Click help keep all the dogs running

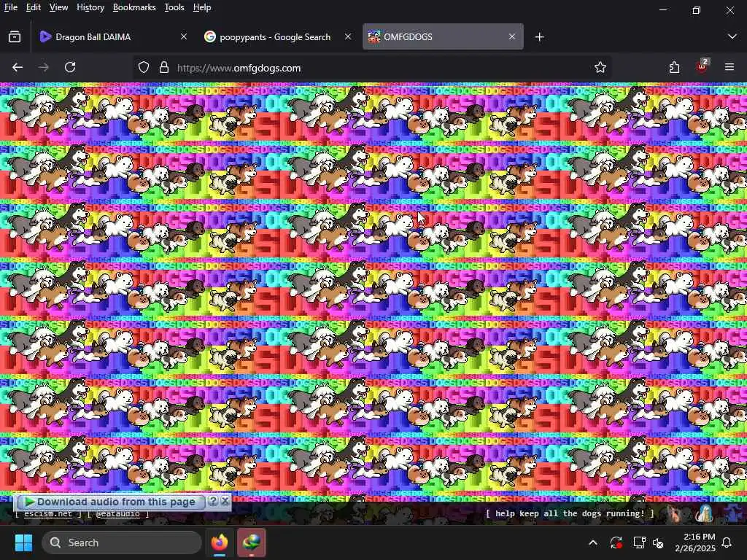pos(570,513)
